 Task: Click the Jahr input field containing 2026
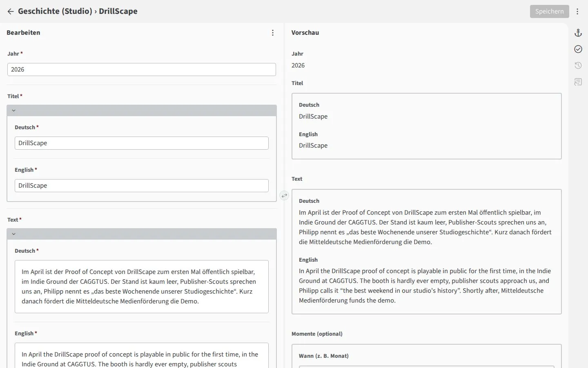coord(142,70)
